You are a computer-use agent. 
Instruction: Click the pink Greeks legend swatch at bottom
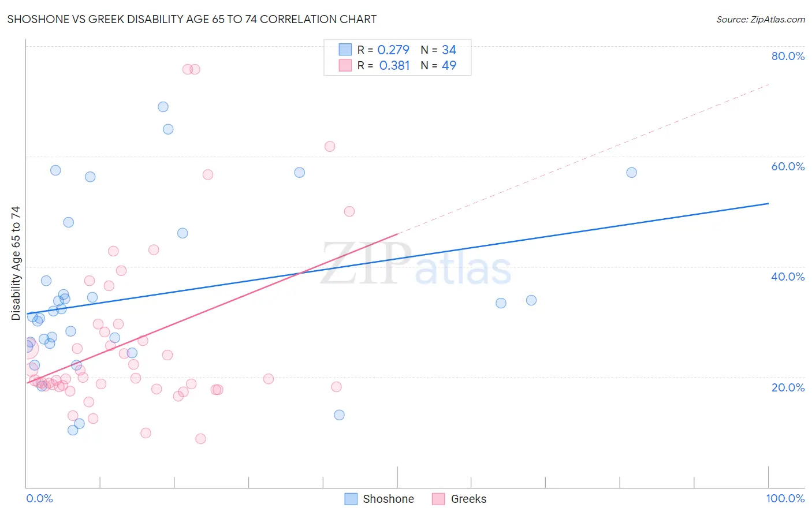click(438, 499)
